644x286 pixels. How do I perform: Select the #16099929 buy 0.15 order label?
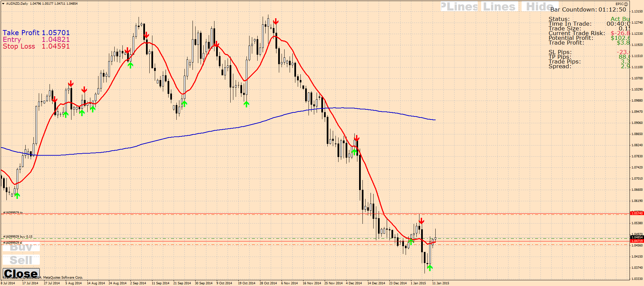[x=18, y=237]
